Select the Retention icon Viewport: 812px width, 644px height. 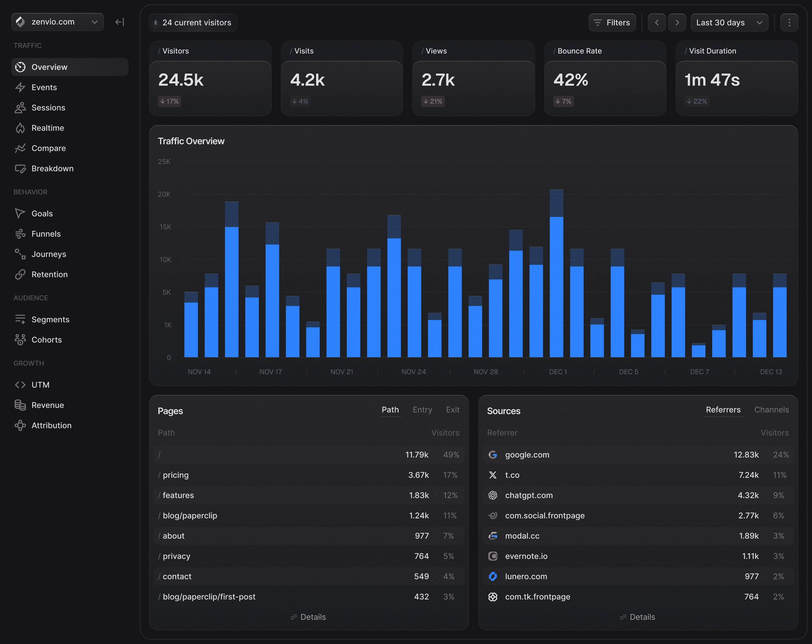tap(20, 274)
